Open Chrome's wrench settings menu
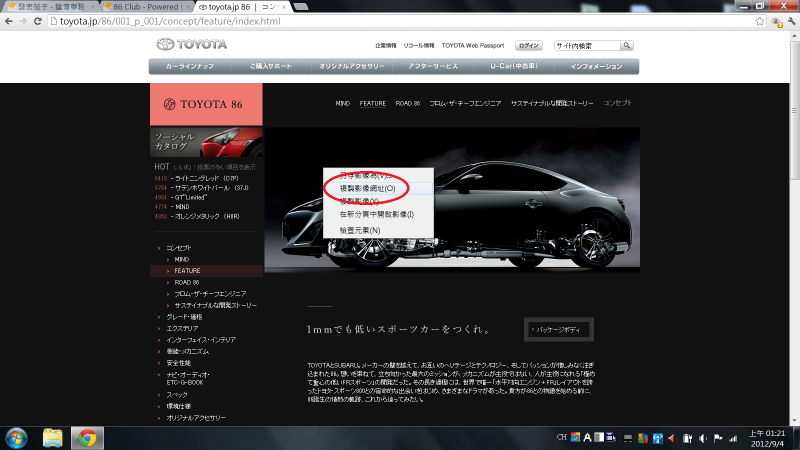800x450 pixels. coord(791,21)
